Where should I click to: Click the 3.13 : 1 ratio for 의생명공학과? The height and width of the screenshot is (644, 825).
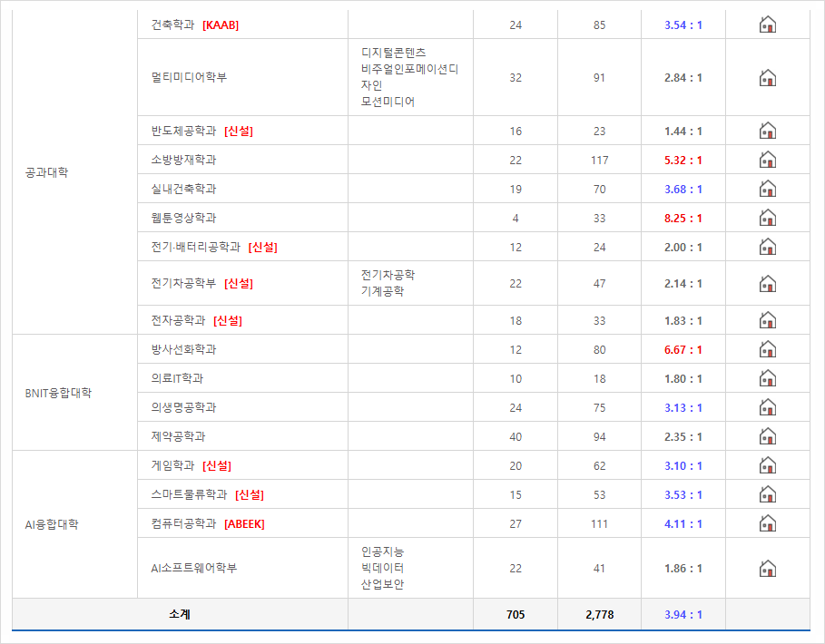[683, 408]
